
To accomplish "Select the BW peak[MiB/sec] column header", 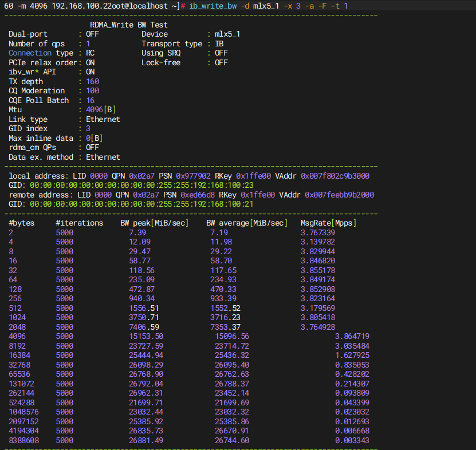I will pyautogui.click(x=155, y=223).
